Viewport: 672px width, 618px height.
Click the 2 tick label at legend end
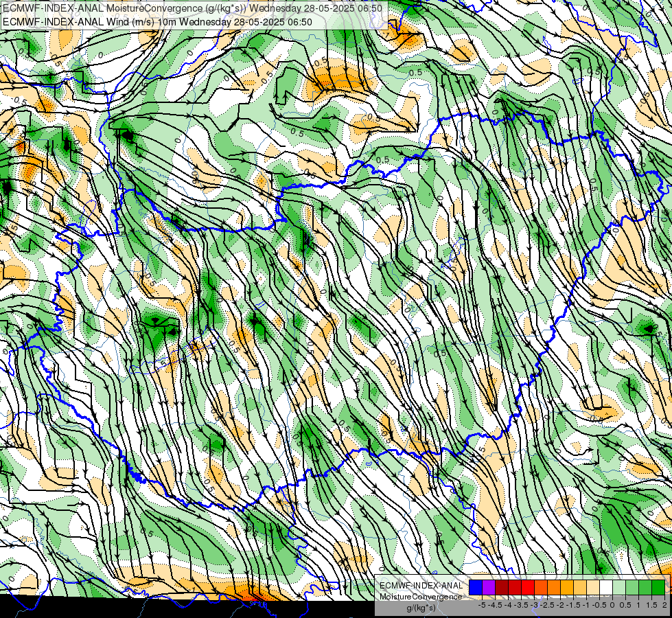coord(664,605)
